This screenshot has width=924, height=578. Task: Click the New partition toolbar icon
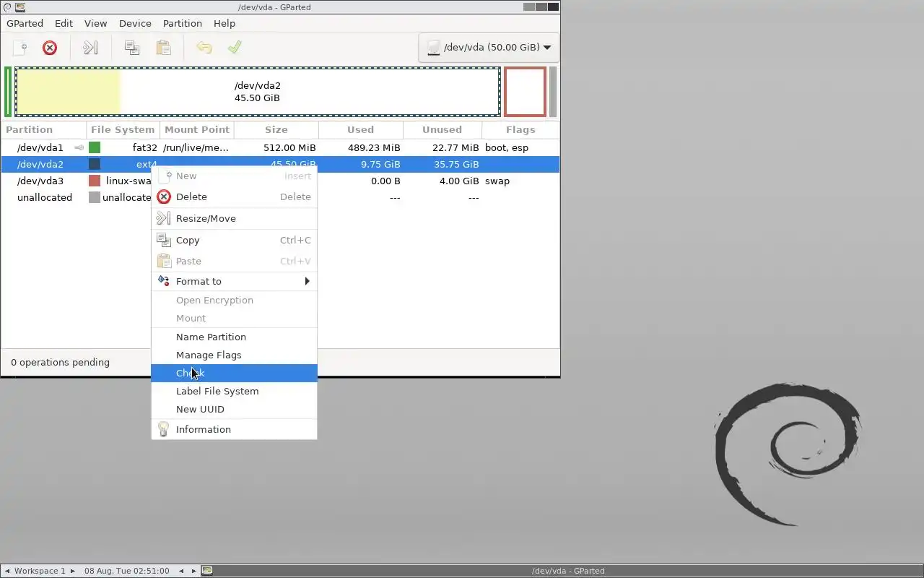(x=20, y=48)
